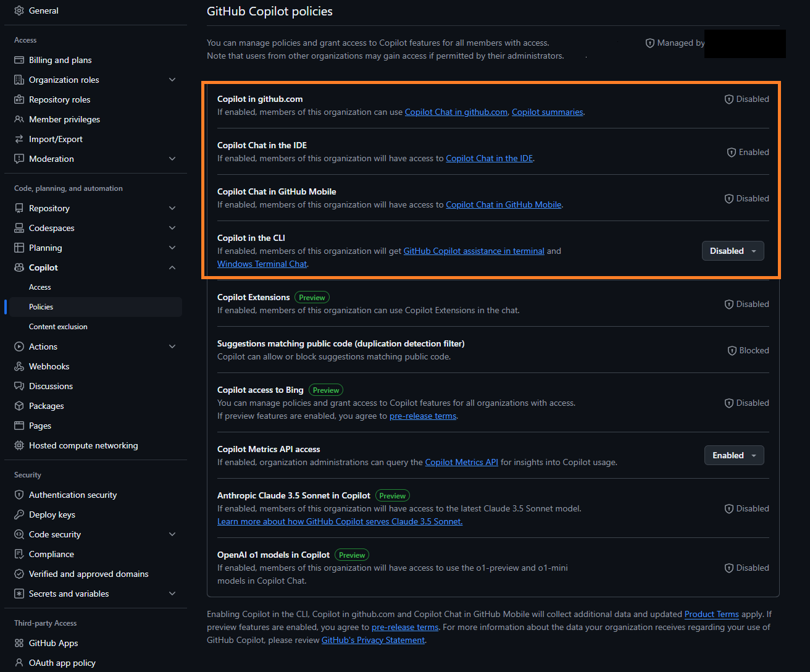Open pre-release terms link under Bing access
Viewport: 810px width, 672px height.
[423, 416]
